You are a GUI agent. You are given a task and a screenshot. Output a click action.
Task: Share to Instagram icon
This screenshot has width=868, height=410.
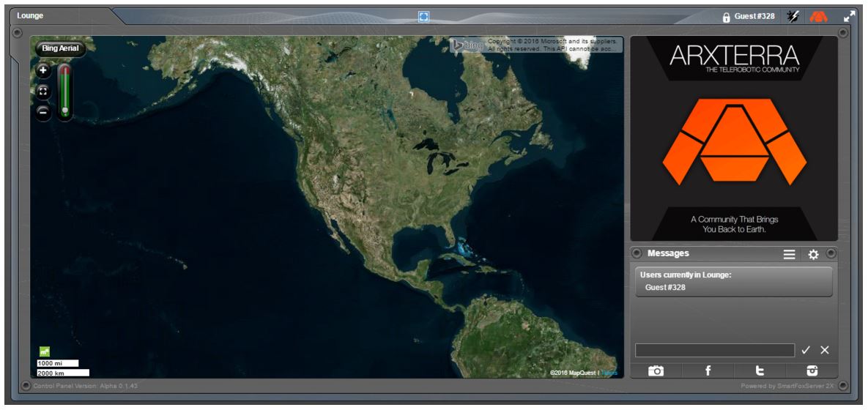pos(812,370)
